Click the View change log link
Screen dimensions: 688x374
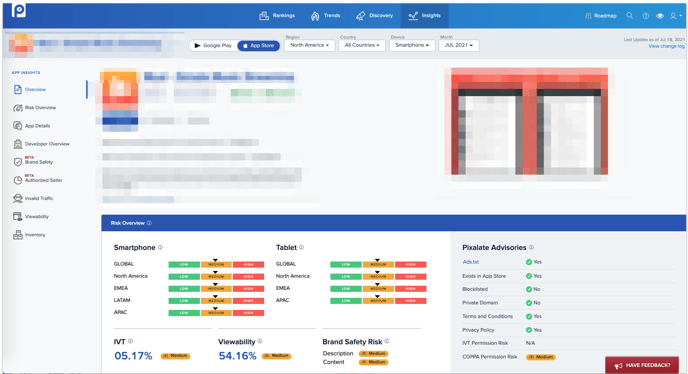[666, 46]
